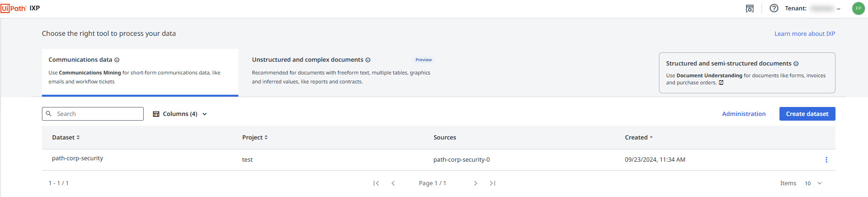Viewport: 868px width, 197px height.
Task: Open the announcements panel icon in header
Action: (x=750, y=8)
